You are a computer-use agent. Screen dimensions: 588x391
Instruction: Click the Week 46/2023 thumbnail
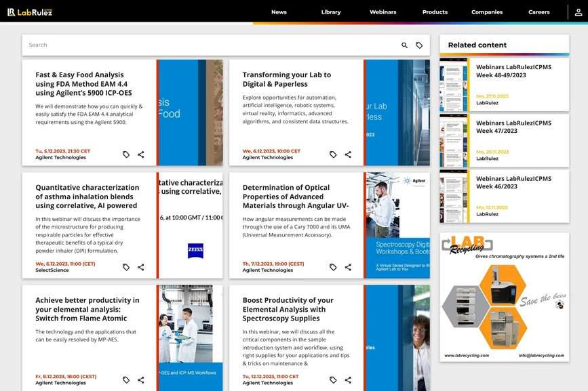454,197
